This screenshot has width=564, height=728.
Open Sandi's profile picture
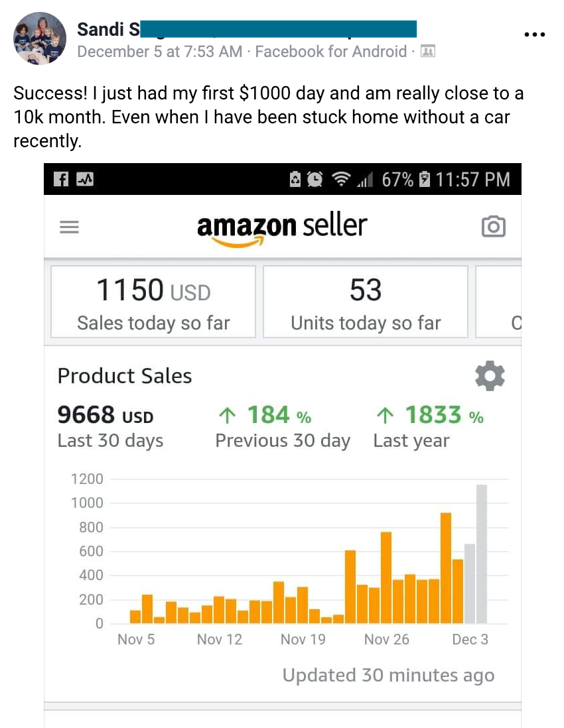pos(40,38)
